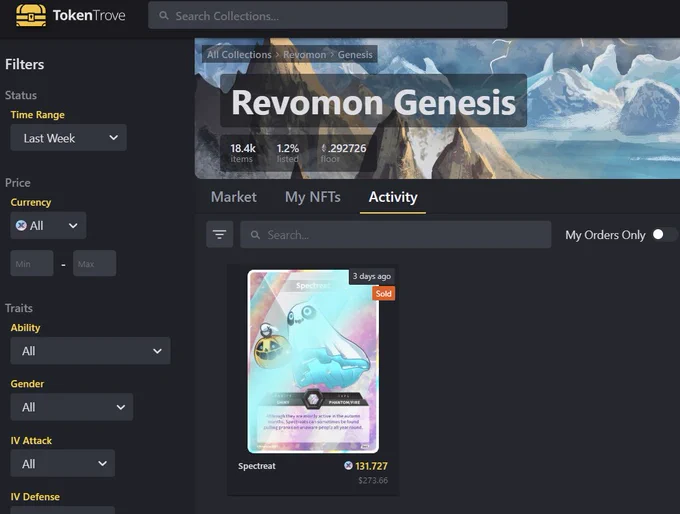Click the TokenTrove treasure chest logo
The width and height of the screenshot is (680, 514).
point(31,16)
